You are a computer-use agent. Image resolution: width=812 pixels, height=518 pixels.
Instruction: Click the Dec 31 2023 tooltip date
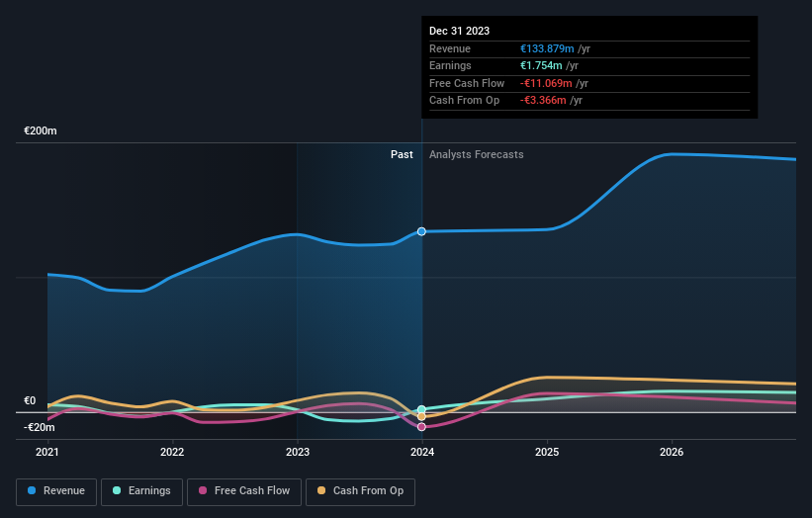459,31
